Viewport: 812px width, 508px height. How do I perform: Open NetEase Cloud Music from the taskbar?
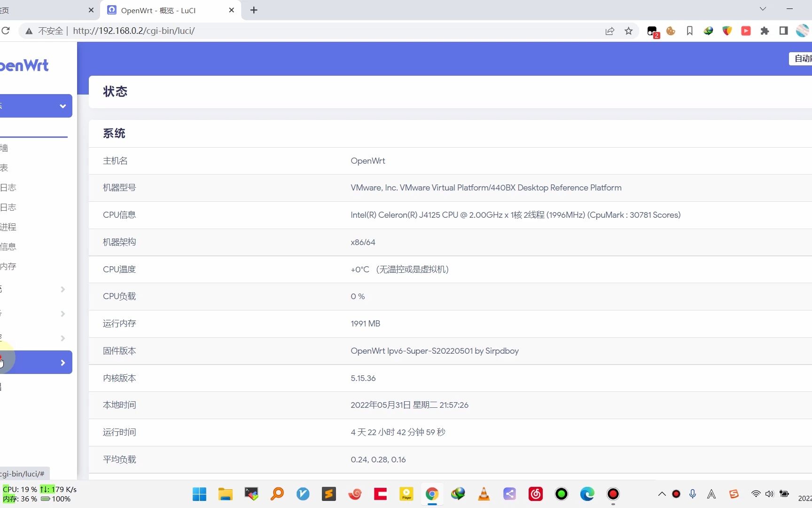[535, 494]
